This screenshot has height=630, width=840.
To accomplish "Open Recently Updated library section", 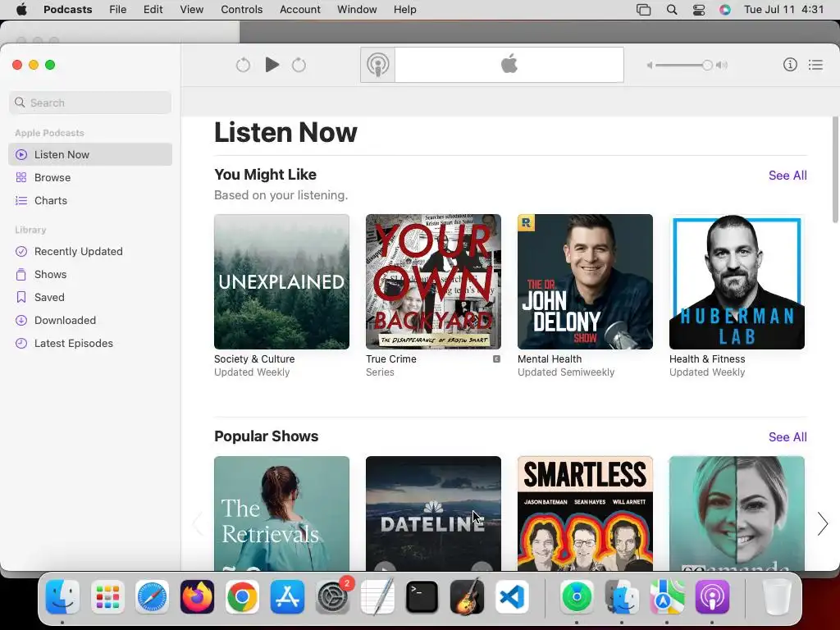I will coord(90,251).
